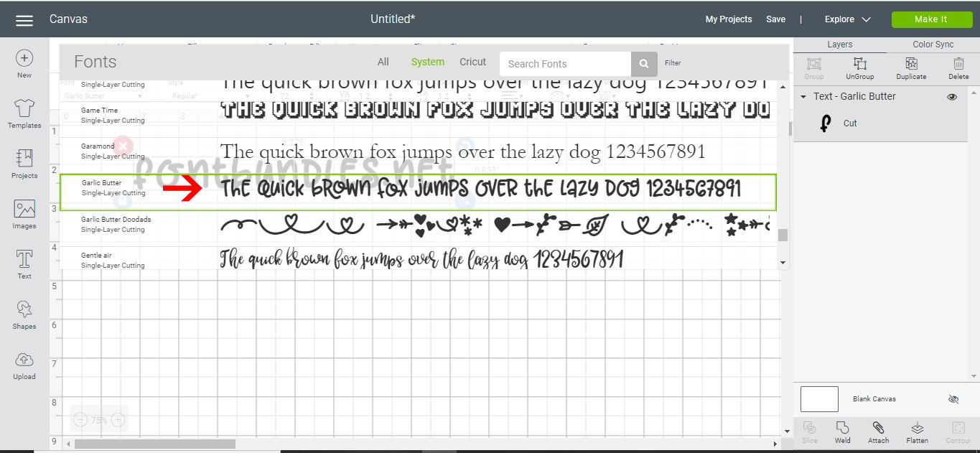Screen dimensions: 980x453
Task: Click the Slice tool
Action: 809,432
